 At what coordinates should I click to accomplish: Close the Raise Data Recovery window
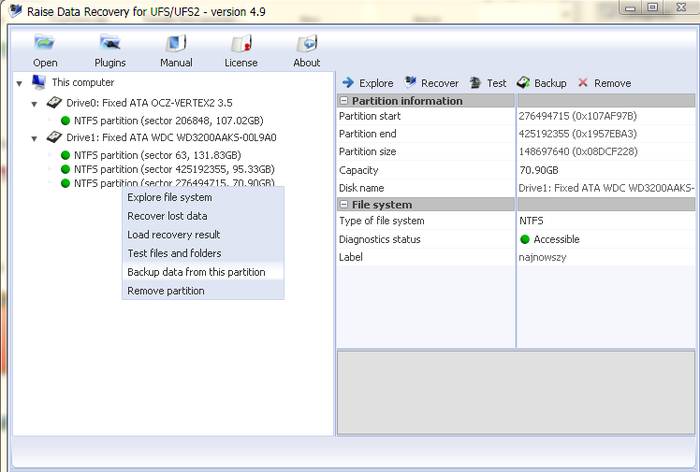point(681,8)
